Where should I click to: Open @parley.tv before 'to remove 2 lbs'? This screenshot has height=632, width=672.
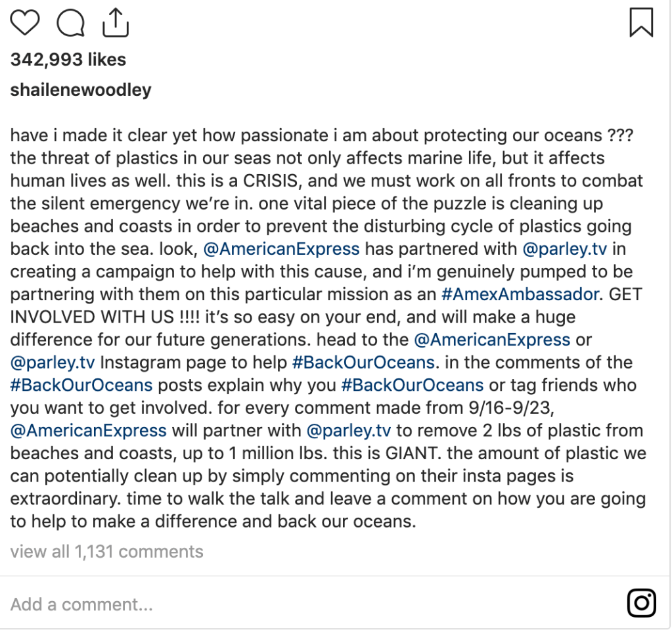click(x=349, y=431)
